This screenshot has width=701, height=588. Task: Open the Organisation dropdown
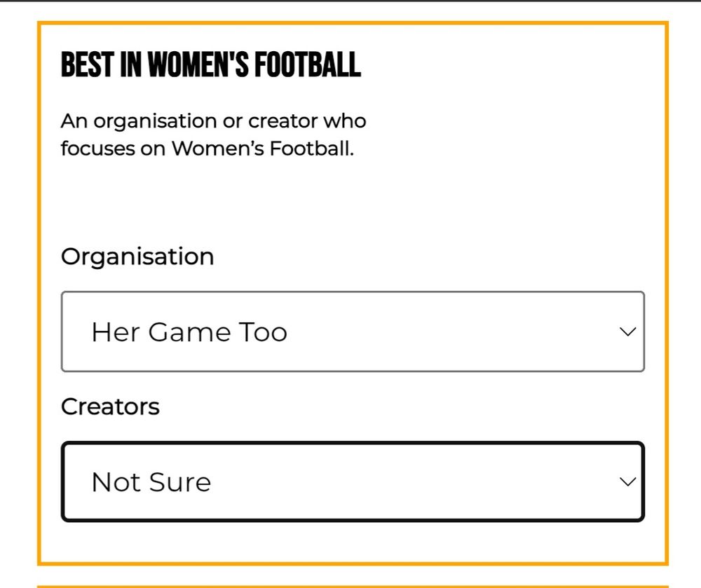pyautogui.click(x=352, y=331)
